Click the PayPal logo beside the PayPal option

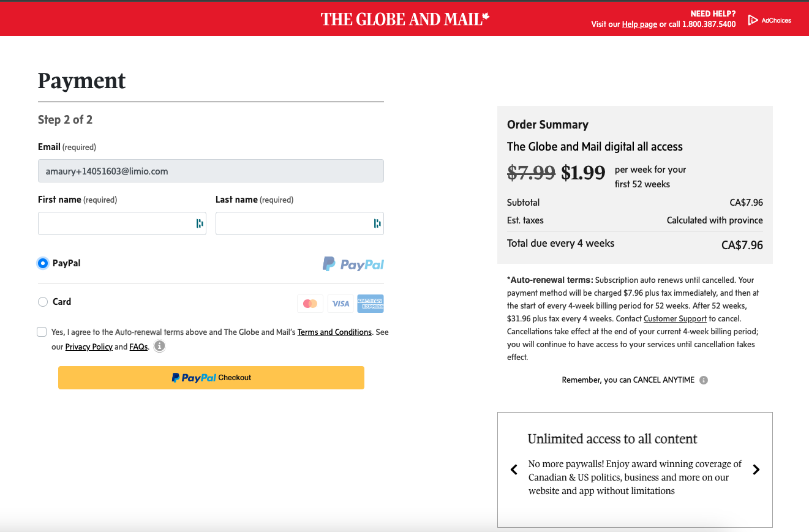(x=353, y=263)
